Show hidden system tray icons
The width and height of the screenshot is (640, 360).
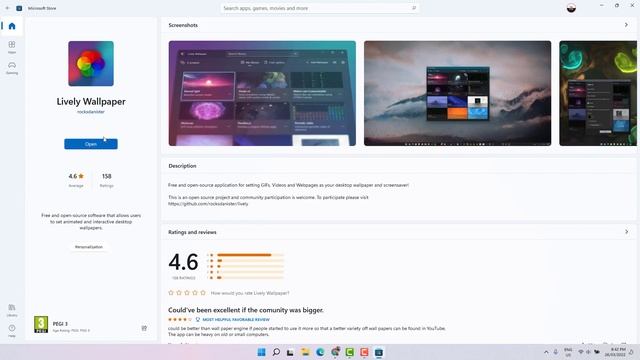(546, 352)
